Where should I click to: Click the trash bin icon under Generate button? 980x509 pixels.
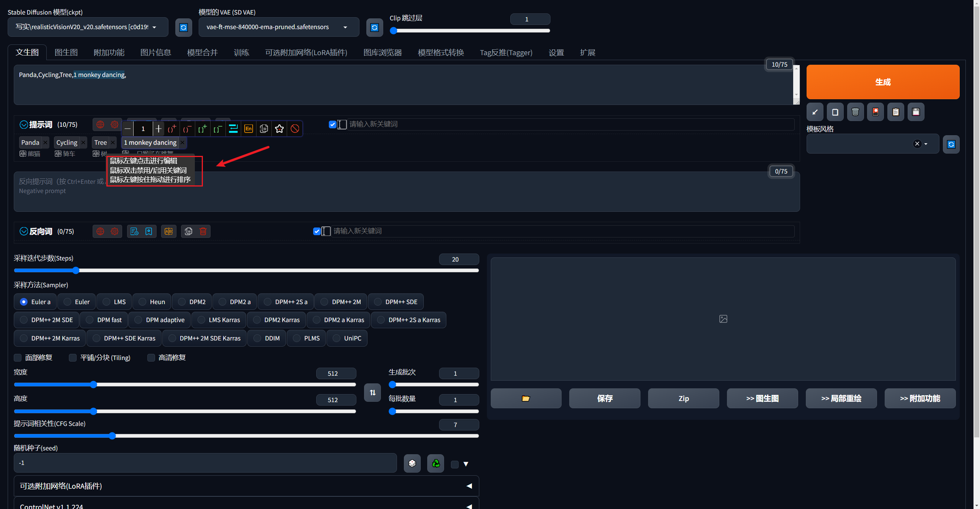[x=855, y=112]
